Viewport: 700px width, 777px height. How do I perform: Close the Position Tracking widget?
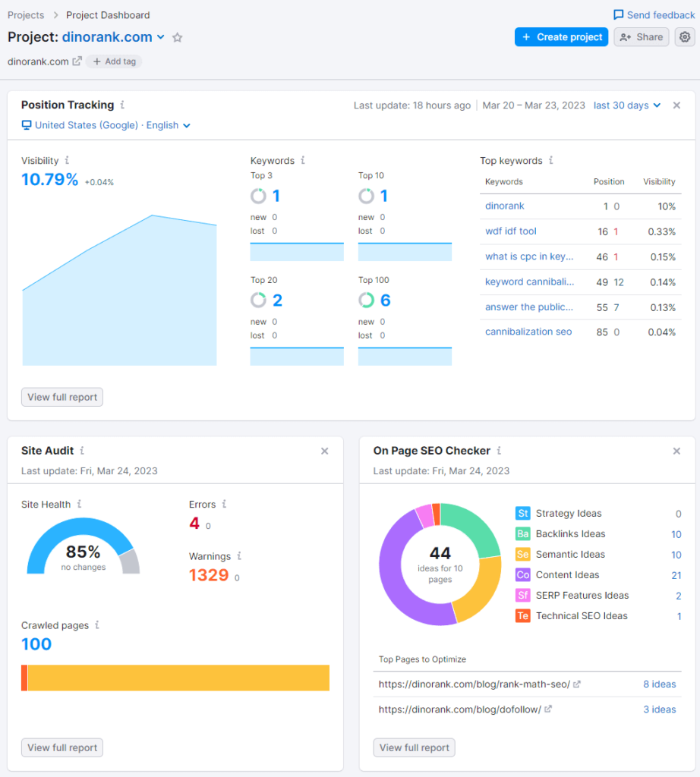(676, 105)
